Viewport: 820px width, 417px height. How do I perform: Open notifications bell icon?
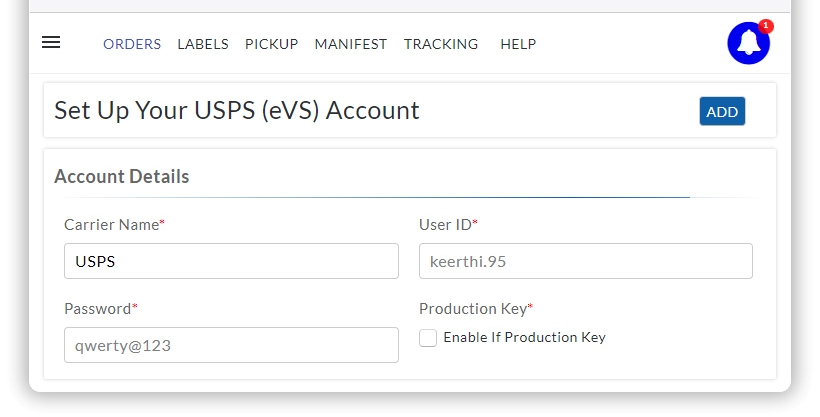(748, 43)
